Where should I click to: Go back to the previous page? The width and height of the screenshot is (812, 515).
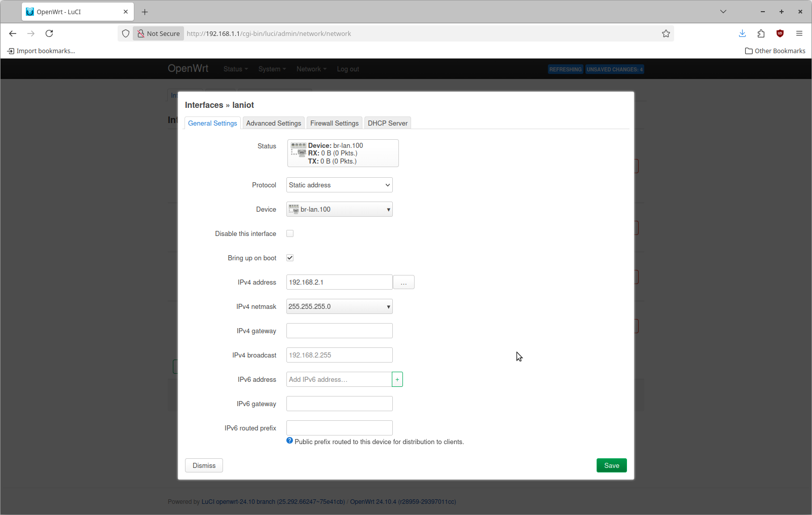pyautogui.click(x=13, y=33)
